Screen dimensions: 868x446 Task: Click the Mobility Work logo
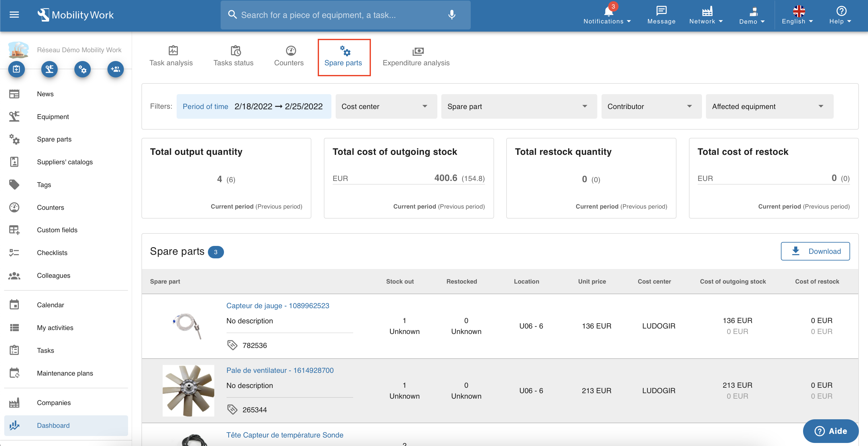[x=76, y=15]
